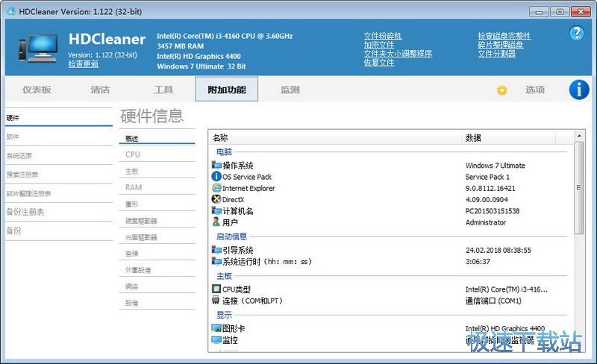Select 备份注册表 in the left sidebar
The height and width of the screenshot is (364, 597).
pos(25,212)
